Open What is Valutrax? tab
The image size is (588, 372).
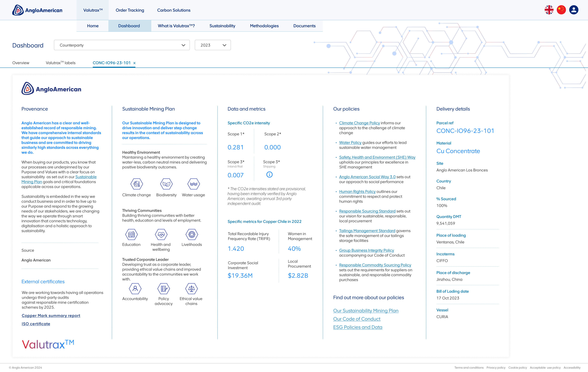pyautogui.click(x=176, y=26)
